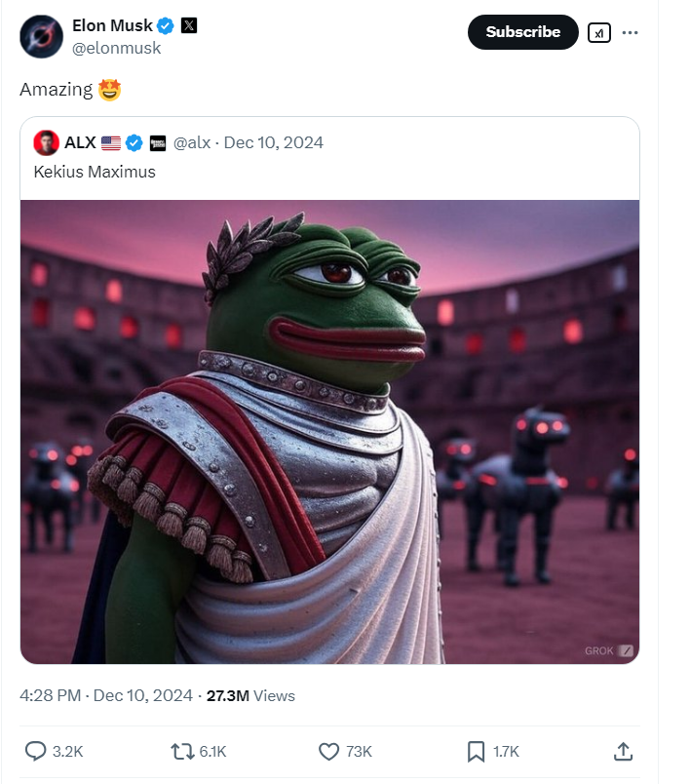Click ALX's blue verified checkmark

pos(134,143)
